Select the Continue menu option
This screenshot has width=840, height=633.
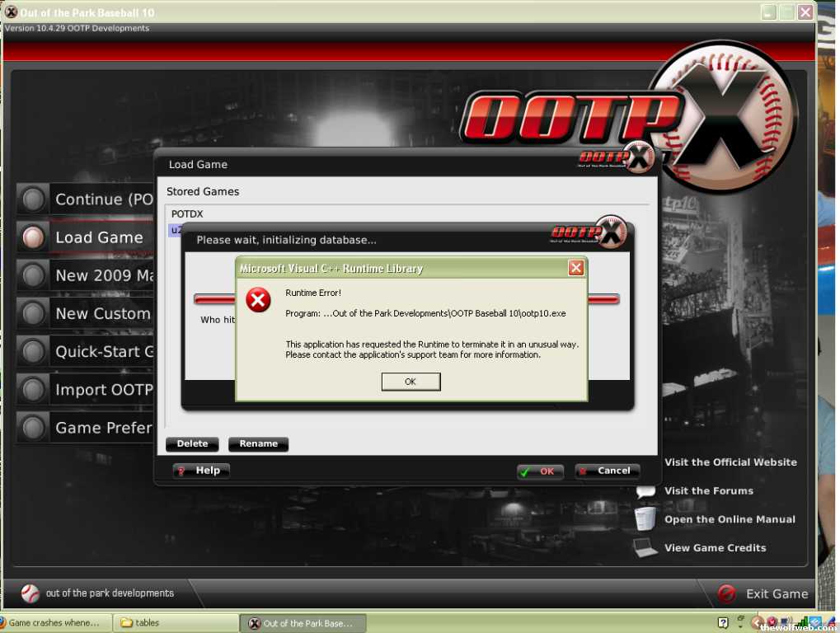click(103, 199)
